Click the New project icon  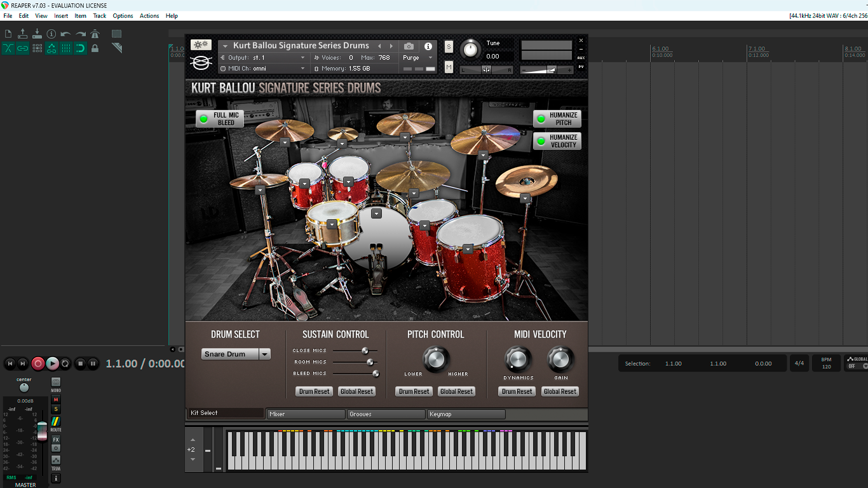pyautogui.click(x=8, y=34)
